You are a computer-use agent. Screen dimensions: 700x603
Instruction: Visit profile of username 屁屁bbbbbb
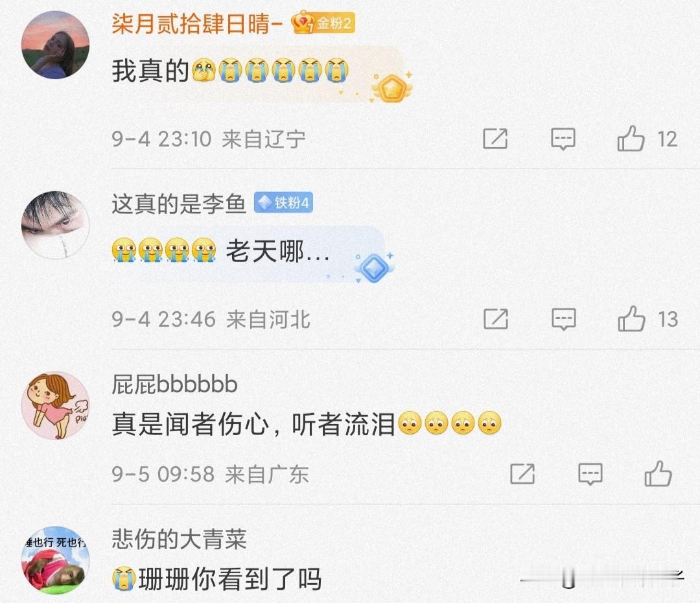coord(174,384)
